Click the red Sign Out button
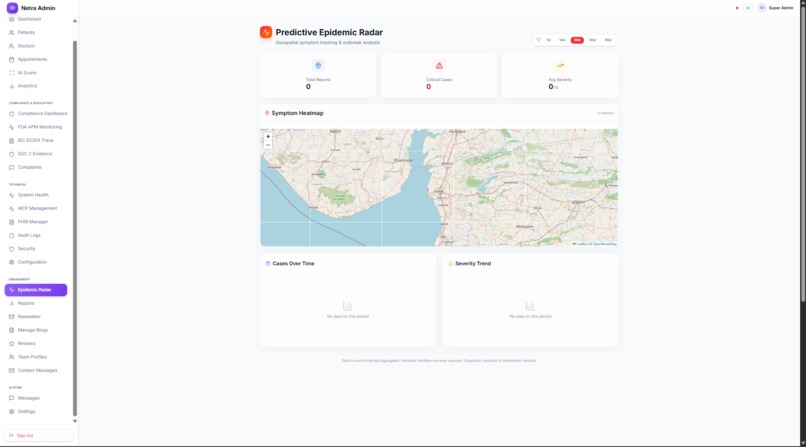The width and height of the screenshot is (806, 447). tap(39, 435)
